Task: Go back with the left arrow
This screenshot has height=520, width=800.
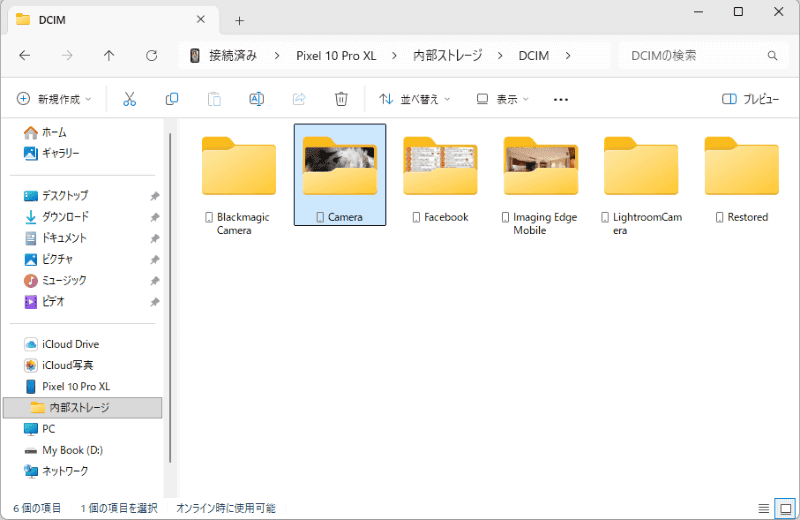Action: (24, 56)
